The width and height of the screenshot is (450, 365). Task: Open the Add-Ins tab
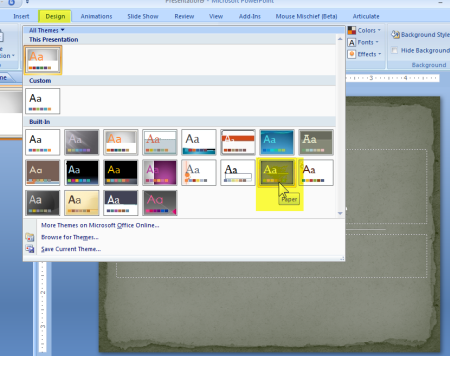250,16
